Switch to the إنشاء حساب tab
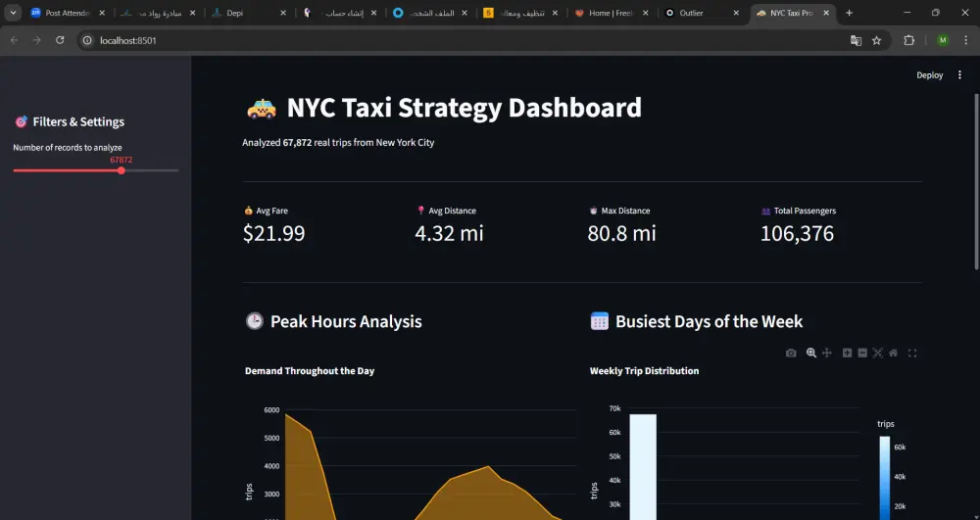This screenshot has width=980, height=520. click(339, 13)
